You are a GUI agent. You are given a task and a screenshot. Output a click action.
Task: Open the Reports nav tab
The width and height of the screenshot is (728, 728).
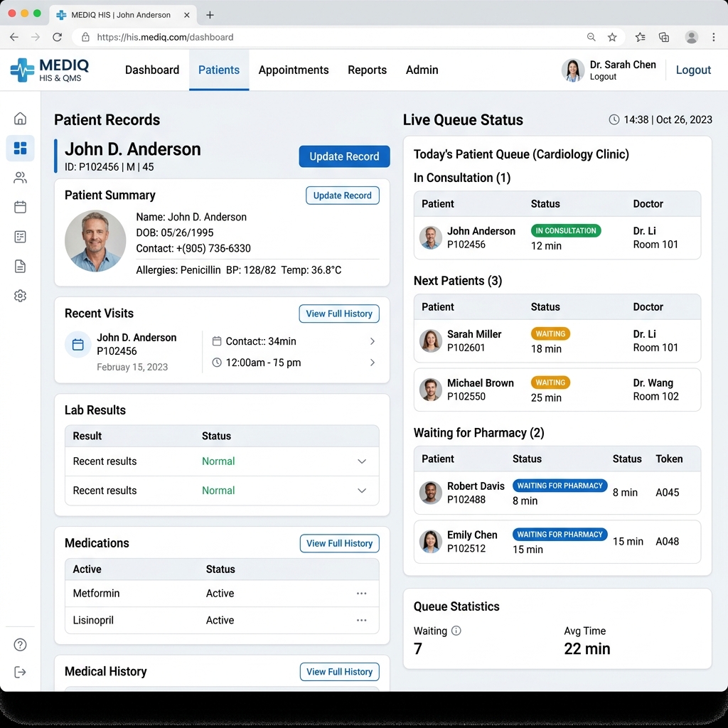[368, 70]
